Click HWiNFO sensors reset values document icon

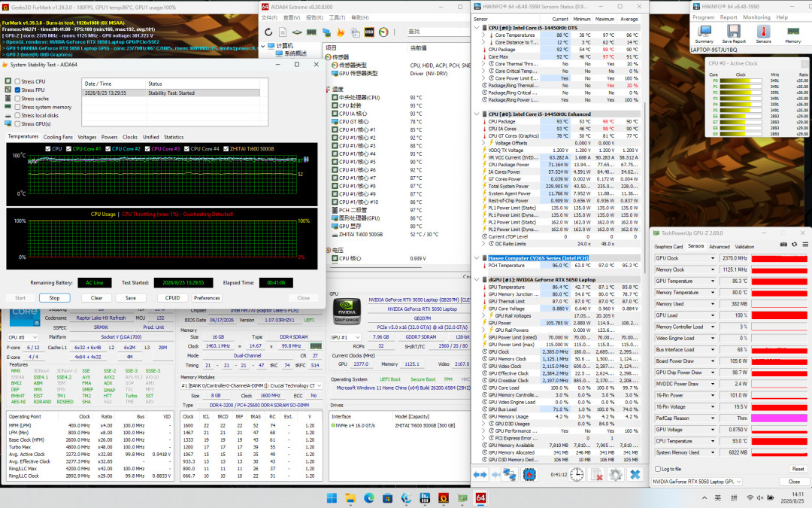click(596, 474)
